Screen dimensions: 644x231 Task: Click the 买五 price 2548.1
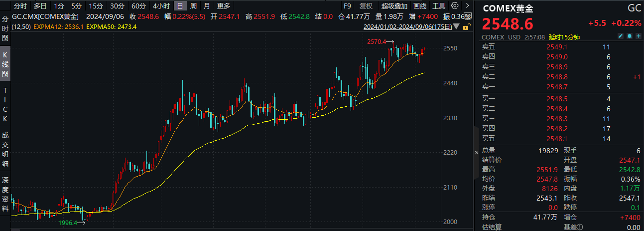pyautogui.click(x=557, y=139)
